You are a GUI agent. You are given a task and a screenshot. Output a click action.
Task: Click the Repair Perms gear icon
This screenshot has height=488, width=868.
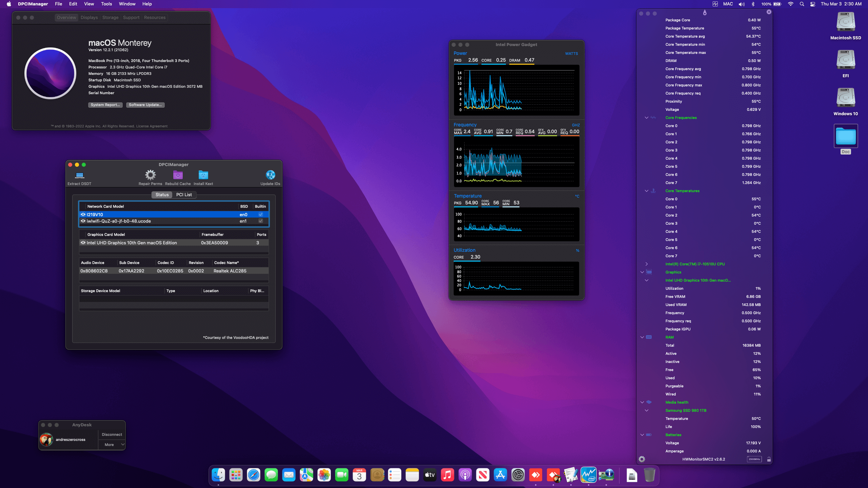click(150, 175)
